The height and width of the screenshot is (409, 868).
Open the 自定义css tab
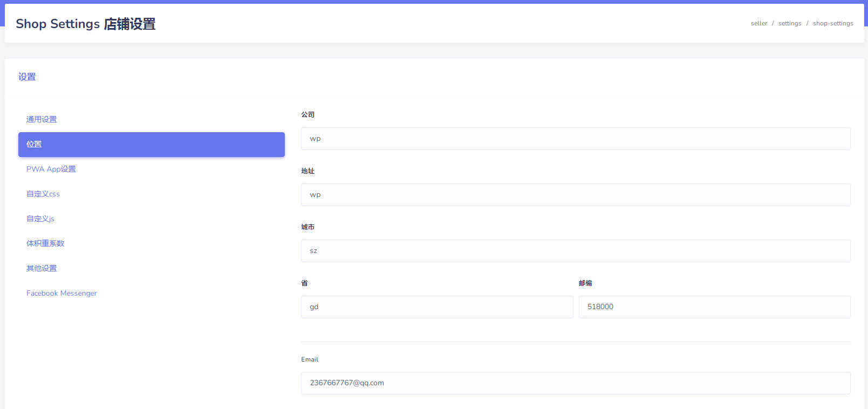point(43,194)
